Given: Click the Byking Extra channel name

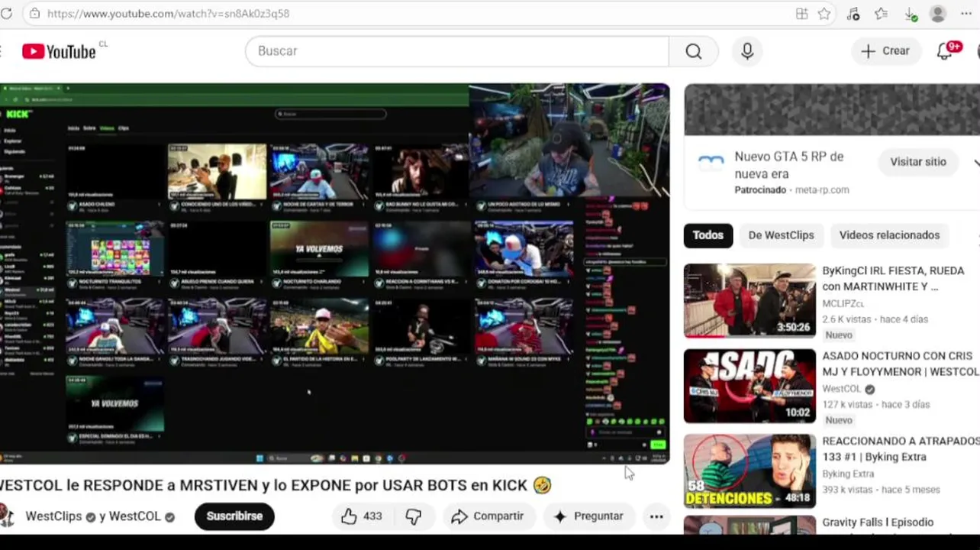Looking at the screenshot, I should coord(848,474).
